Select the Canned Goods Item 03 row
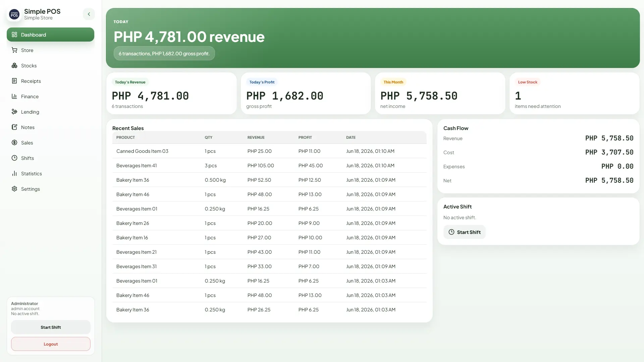644x362 pixels. 269,151
